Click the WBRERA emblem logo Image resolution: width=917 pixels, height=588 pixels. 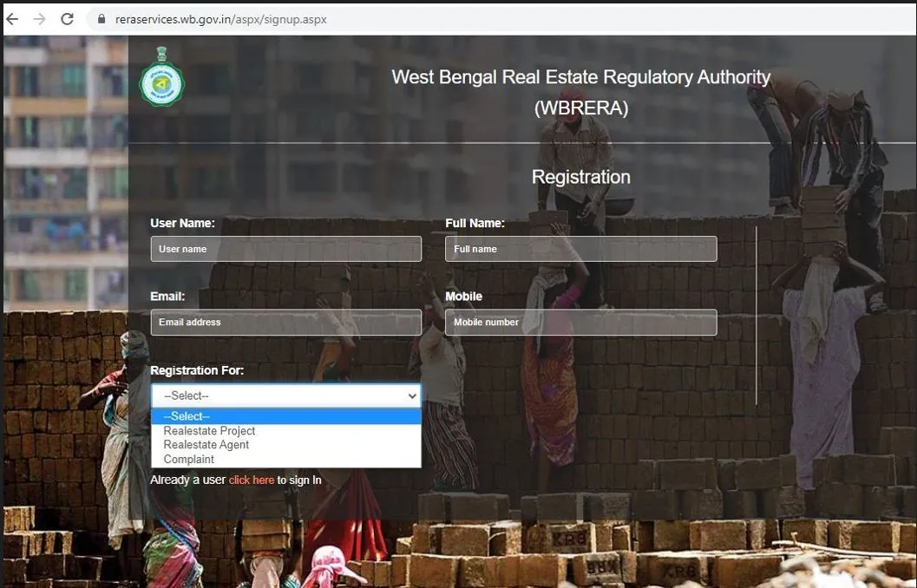coord(161,80)
